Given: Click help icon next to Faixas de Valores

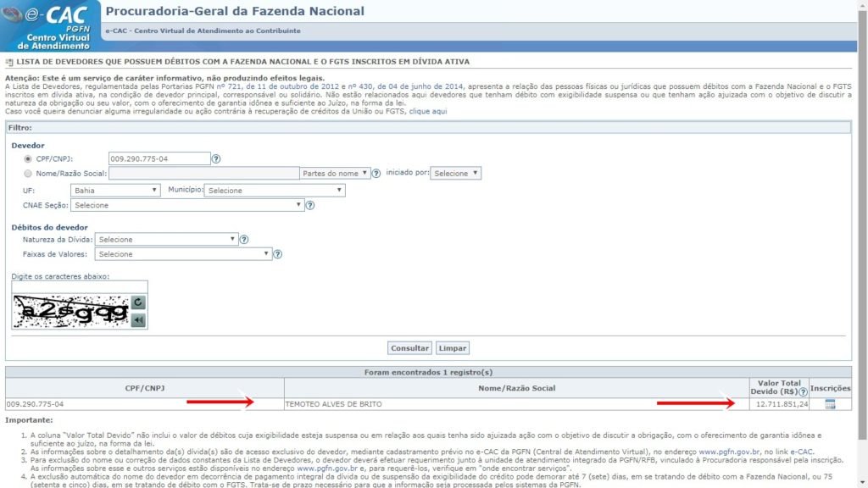Looking at the screenshot, I should pos(277,254).
